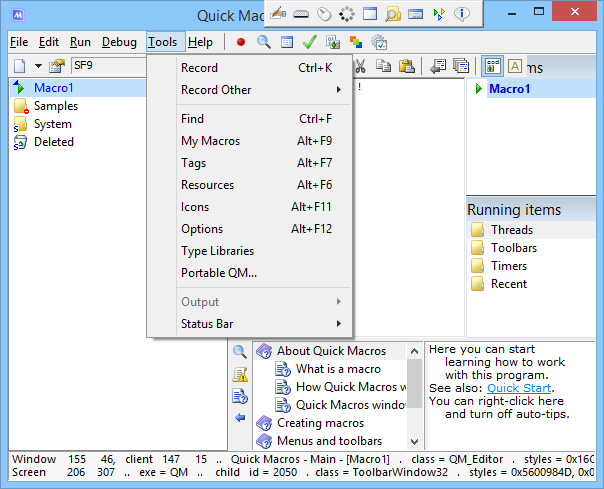Click the back arrow icon in the tips panel
Screen dimensions: 604x489
[240, 417]
